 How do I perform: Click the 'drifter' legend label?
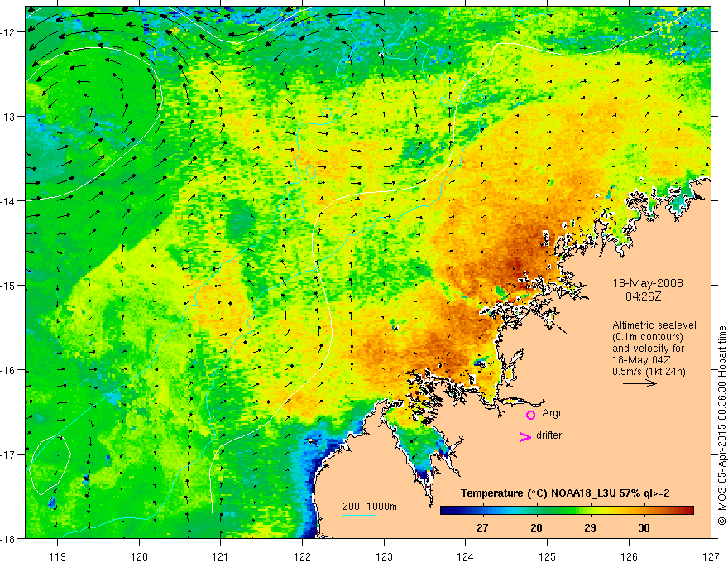click(x=548, y=435)
